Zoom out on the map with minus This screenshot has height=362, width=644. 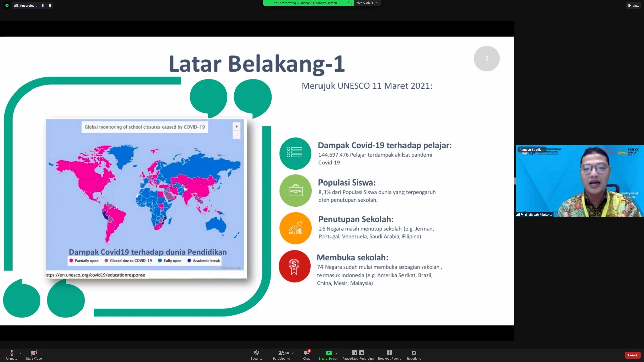pyautogui.click(x=237, y=135)
